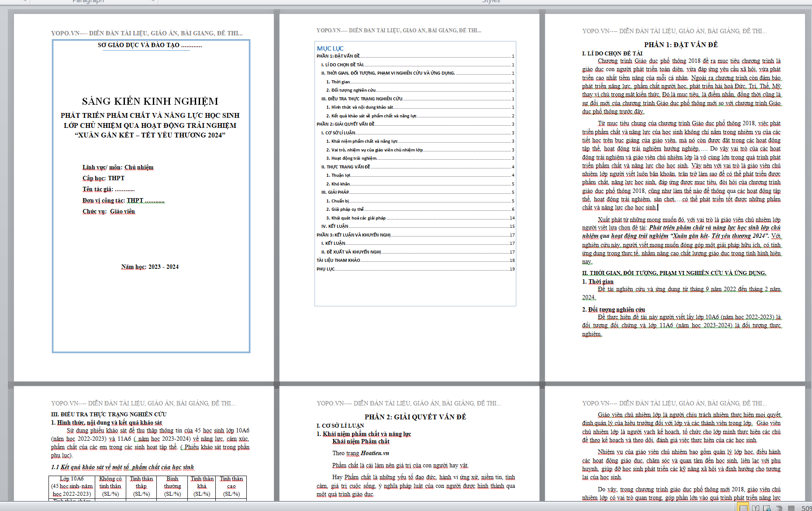This screenshot has height=511, width=812.
Task: Click the 'MỤC LỤC' table of contents title
Action: (330, 48)
